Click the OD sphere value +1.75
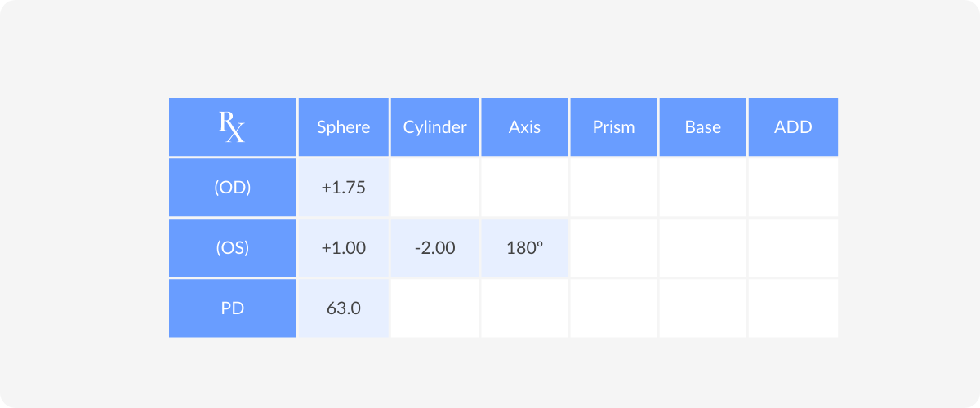980x408 pixels. [x=344, y=187]
